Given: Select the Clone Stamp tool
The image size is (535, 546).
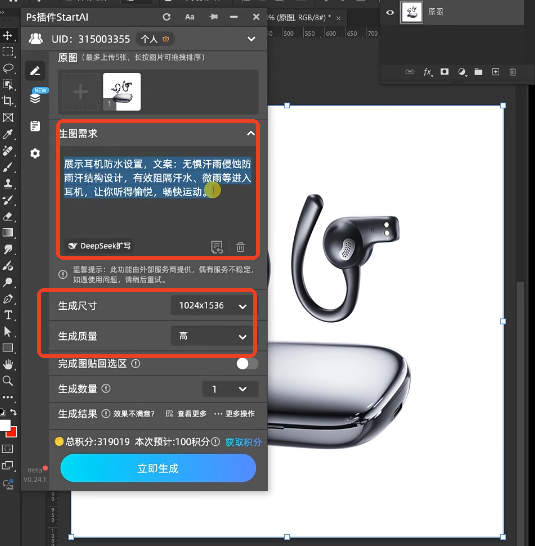Looking at the screenshot, I should [x=8, y=184].
